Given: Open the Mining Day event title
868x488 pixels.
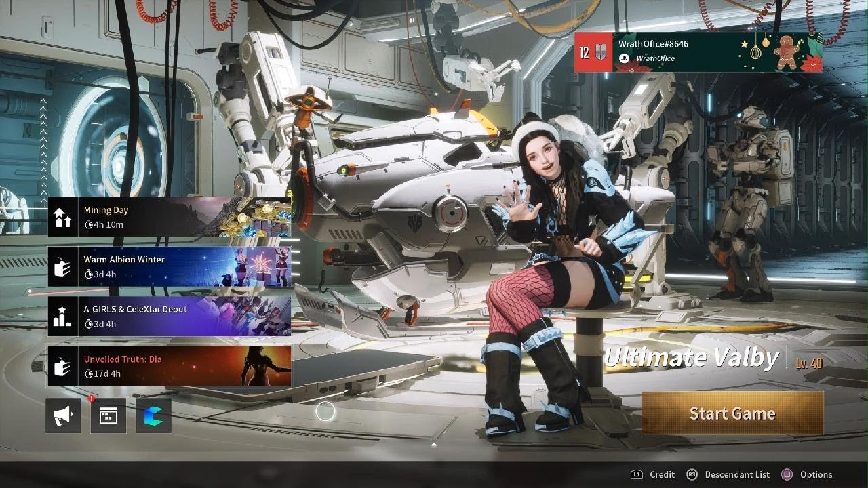Looking at the screenshot, I should (x=106, y=210).
